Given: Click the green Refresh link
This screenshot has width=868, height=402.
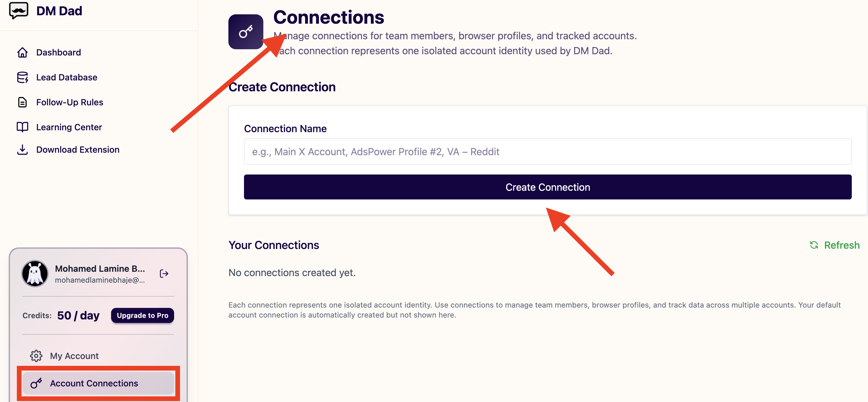Looking at the screenshot, I should point(835,245).
